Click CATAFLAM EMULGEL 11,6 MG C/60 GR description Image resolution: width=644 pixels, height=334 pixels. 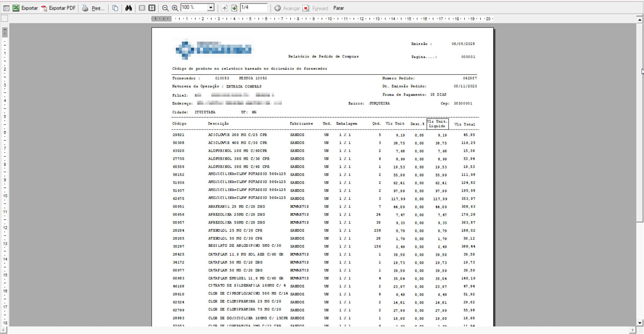pyautogui.click(x=246, y=278)
